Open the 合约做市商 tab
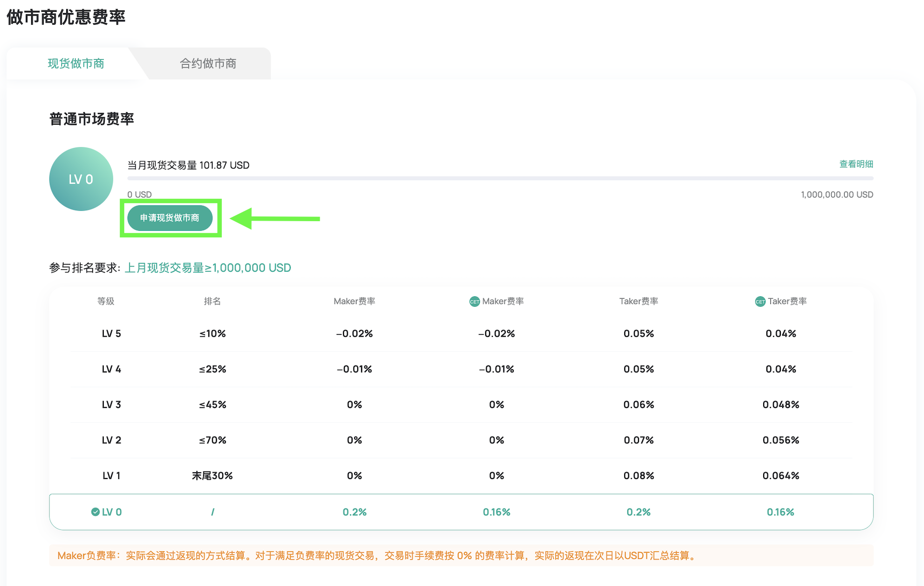Image resolution: width=924 pixels, height=586 pixels. (208, 63)
